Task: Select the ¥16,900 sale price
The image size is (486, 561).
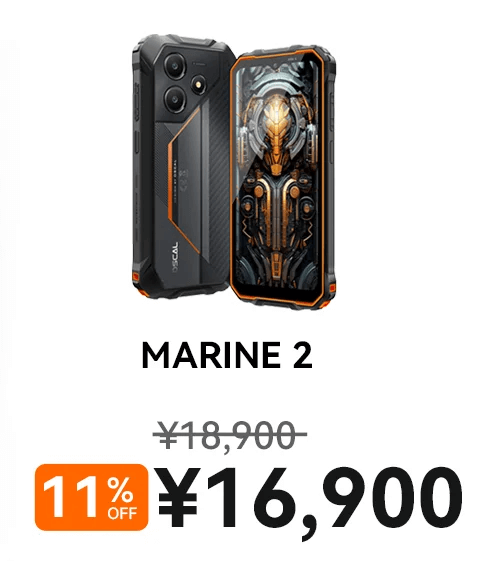Action: tap(310, 499)
